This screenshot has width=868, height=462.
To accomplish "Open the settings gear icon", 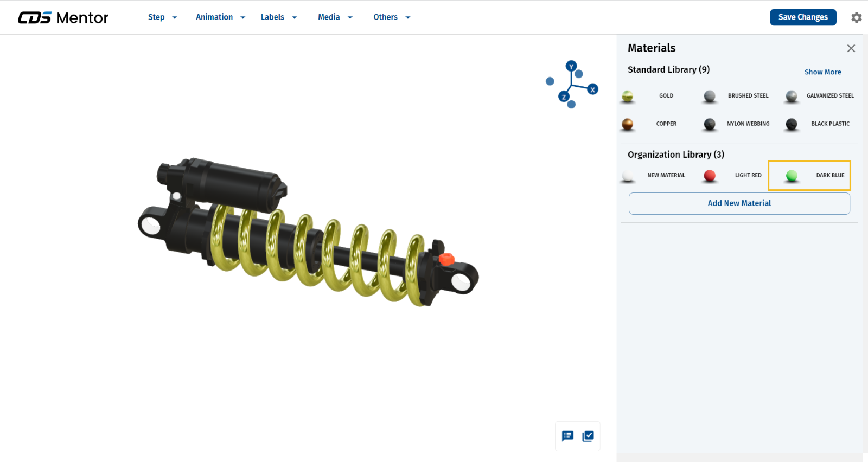I will [x=856, y=17].
